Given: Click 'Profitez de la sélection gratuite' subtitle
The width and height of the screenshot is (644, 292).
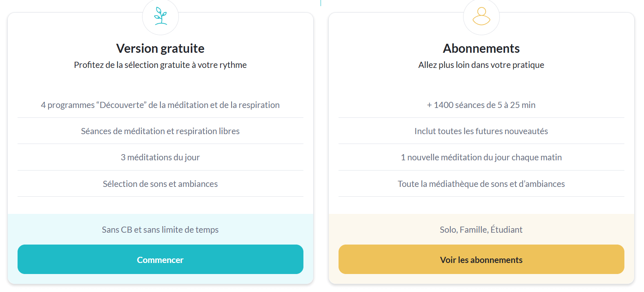Looking at the screenshot, I should [160, 64].
